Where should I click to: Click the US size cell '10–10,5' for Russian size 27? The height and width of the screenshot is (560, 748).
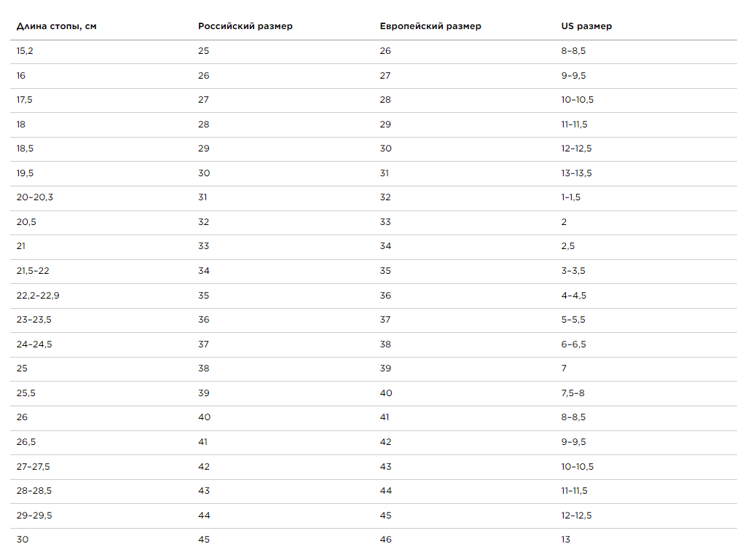point(578,100)
